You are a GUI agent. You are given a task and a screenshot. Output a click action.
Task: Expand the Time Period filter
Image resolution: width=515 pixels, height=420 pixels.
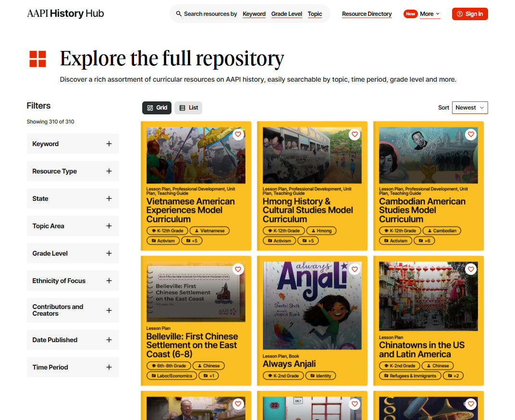click(73, 367)
